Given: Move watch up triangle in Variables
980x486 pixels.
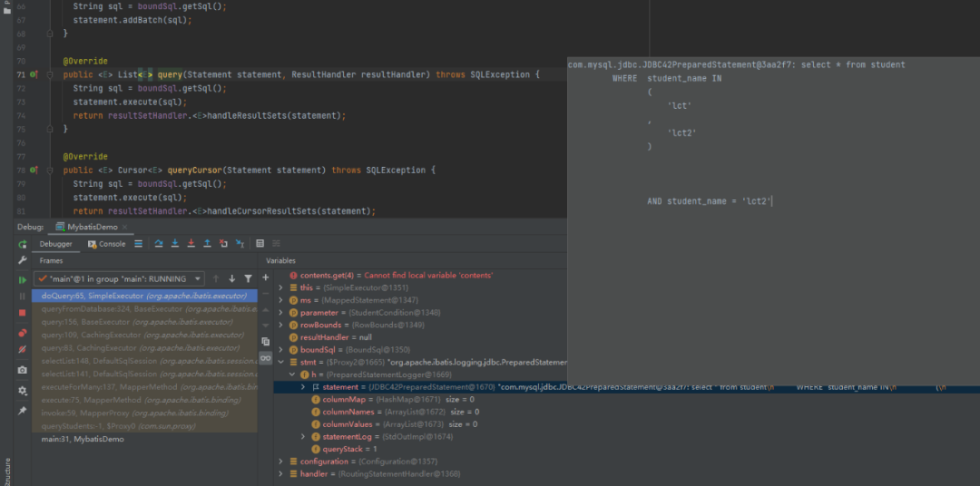Looking at the screenshot, I should pos(265,309).
